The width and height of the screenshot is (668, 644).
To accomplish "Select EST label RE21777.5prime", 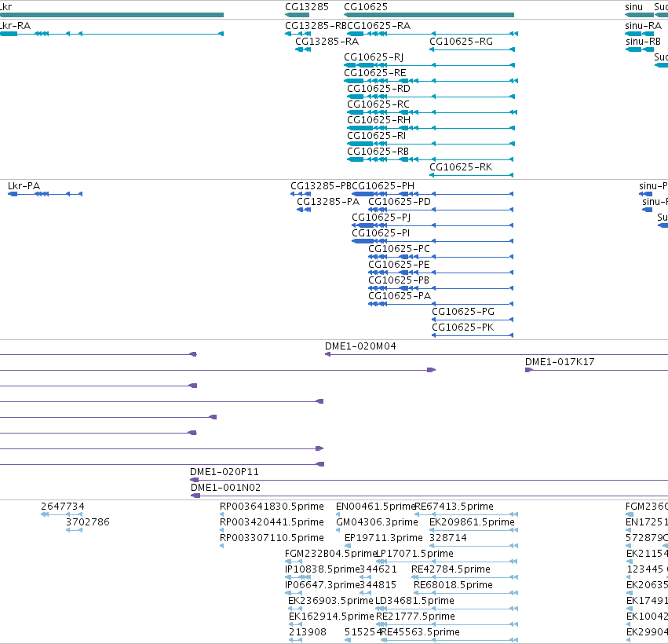I will click(415, 617).
